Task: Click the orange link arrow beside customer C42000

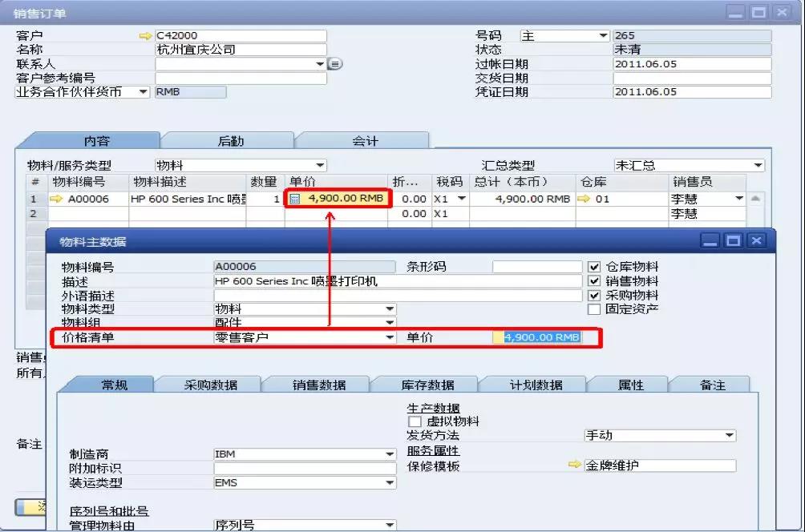Action: click(x=145, y=35)
